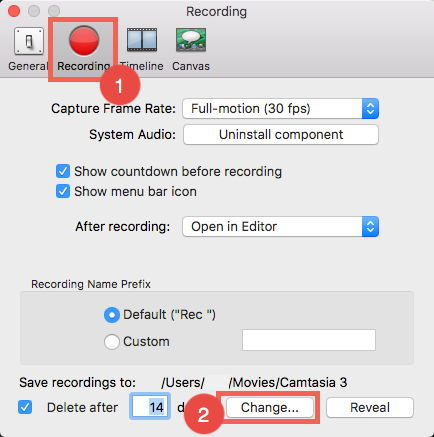Click the Delete after days field

tap(150, 407)
